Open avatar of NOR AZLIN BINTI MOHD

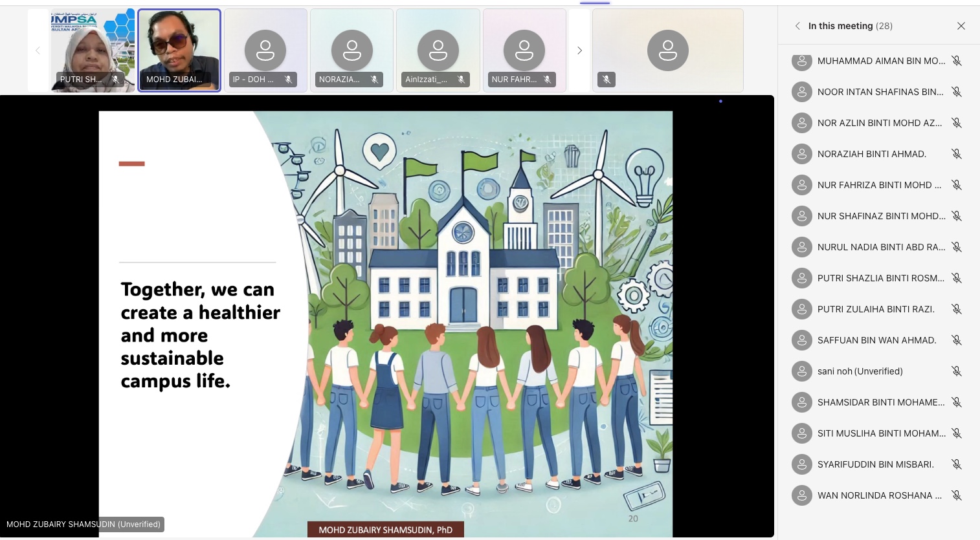pyautogui.click(x=802, y=123)
